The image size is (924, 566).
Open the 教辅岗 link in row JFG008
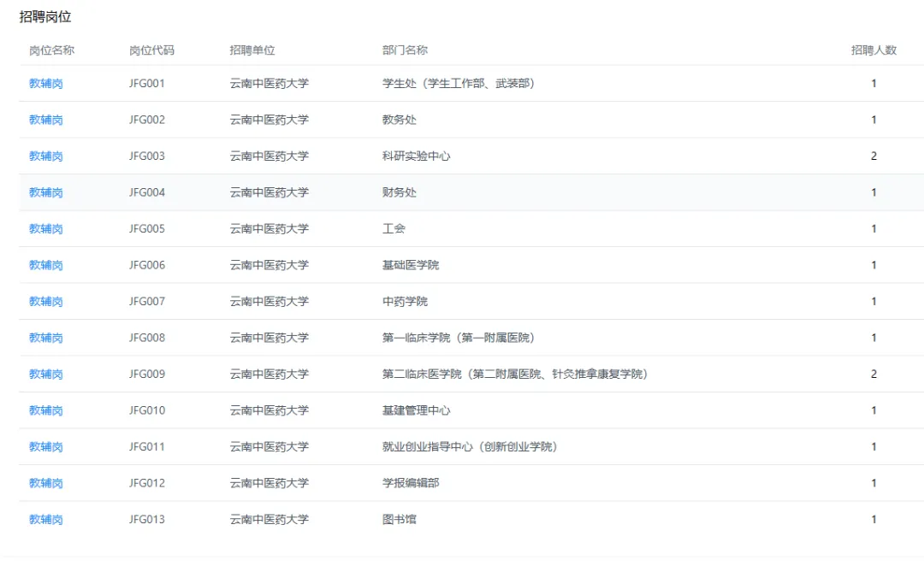pyautogui.click(x=46, y=338)
